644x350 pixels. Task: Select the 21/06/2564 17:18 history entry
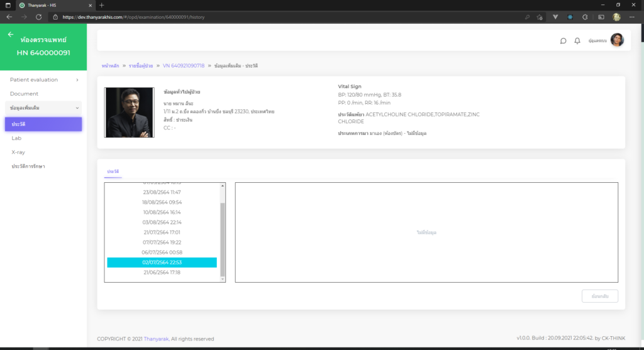[162, 273]
